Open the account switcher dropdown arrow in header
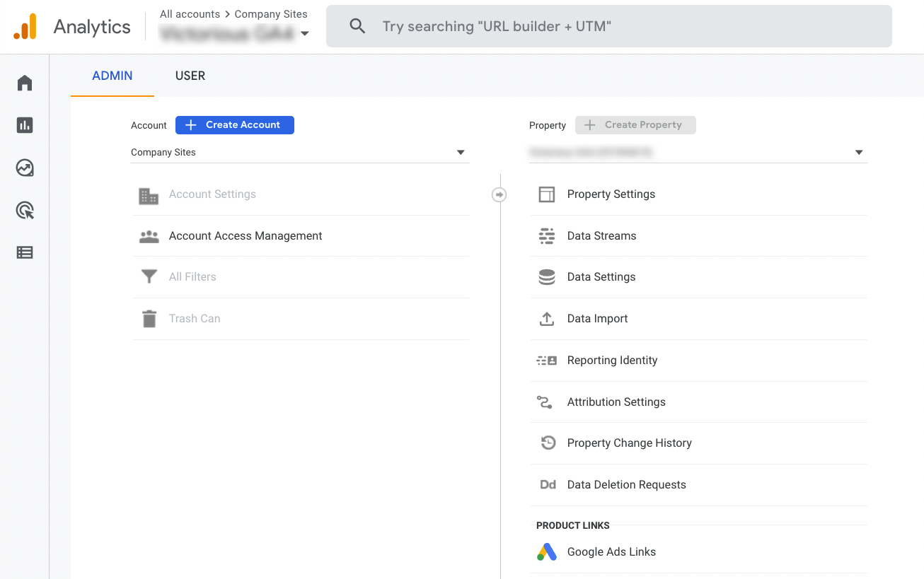 point(305,34)
